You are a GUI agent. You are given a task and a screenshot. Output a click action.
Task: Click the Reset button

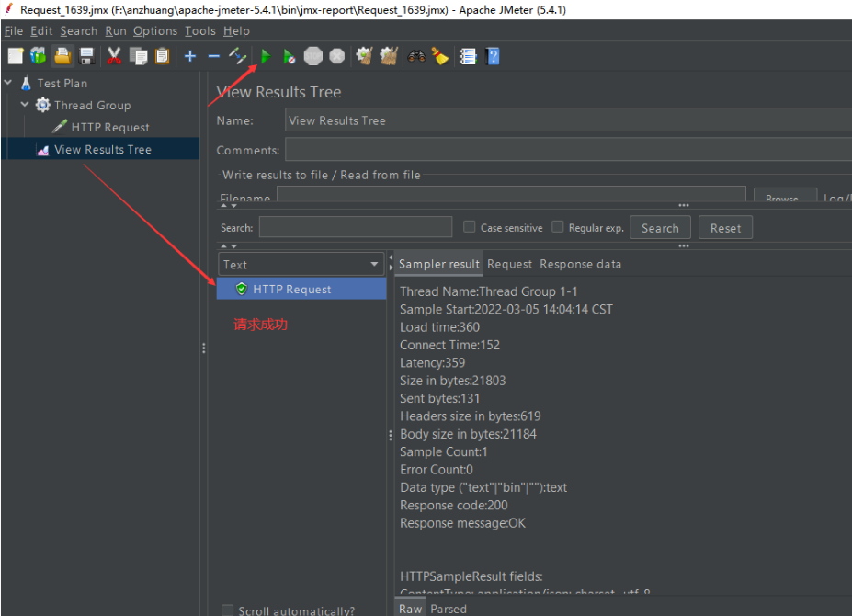(725, 228)
